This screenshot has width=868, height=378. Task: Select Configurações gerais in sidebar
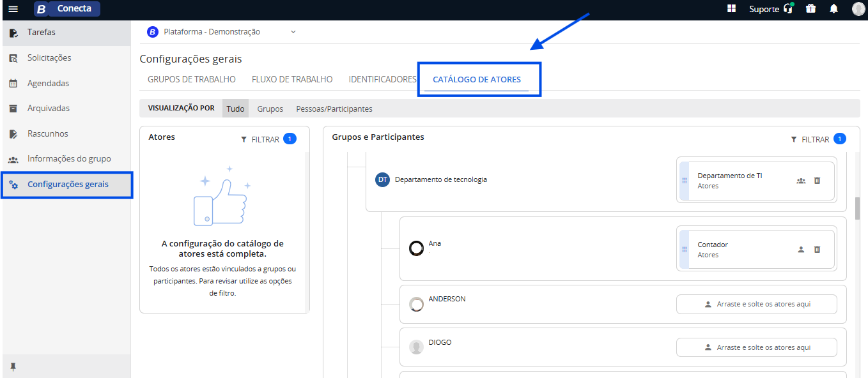pos(66,185)
